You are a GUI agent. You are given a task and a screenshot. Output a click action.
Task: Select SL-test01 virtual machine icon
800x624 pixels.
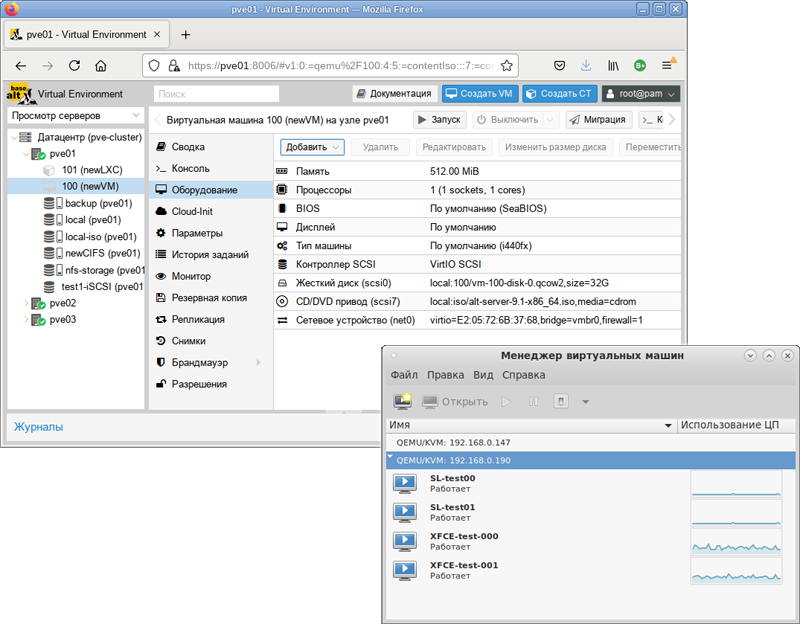pyautogui.click(x=405, y=512)
